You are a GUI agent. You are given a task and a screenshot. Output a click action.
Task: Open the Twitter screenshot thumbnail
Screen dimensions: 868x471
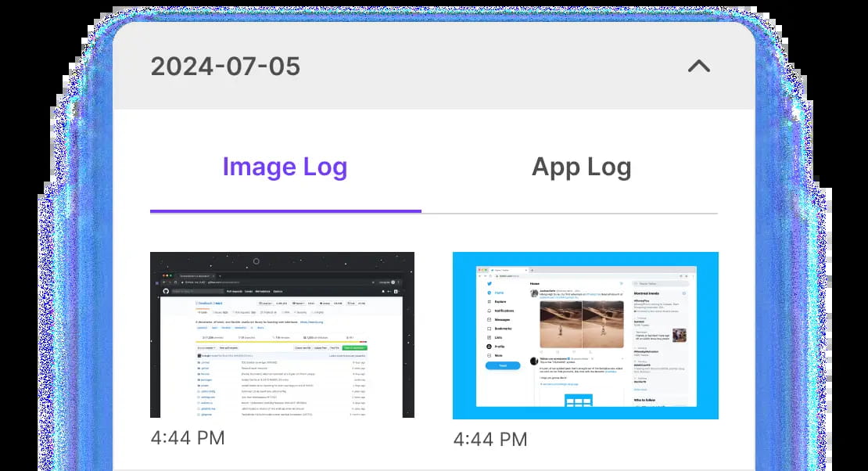[585, 336]
